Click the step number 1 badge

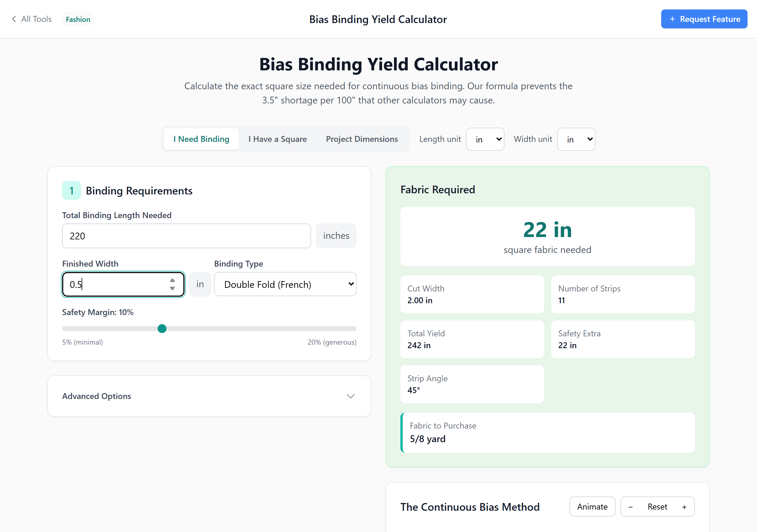71,190
